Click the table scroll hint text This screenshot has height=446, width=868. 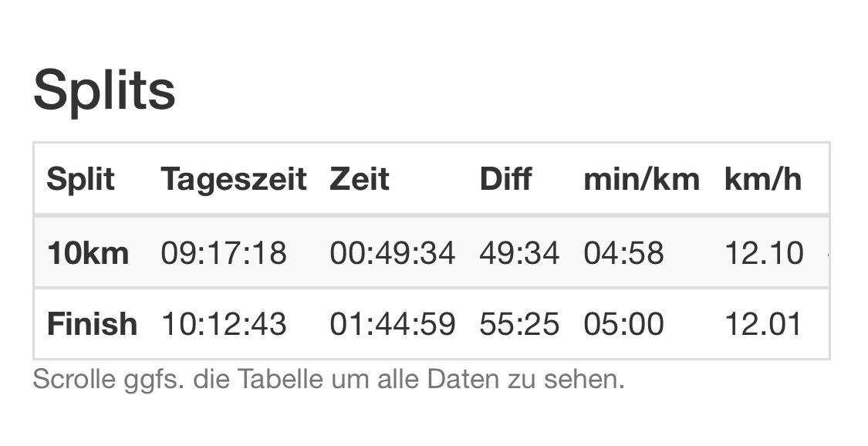click(329, 380)
